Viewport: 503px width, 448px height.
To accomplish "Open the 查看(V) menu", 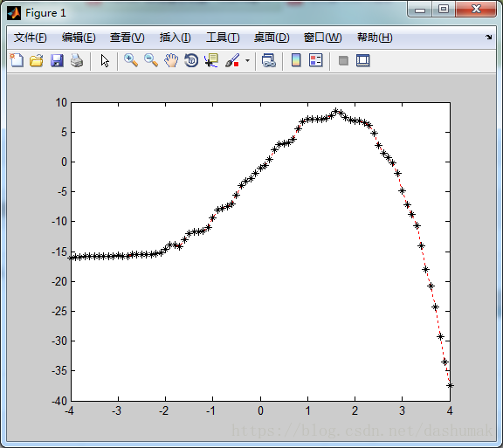I will pos(127,38).
